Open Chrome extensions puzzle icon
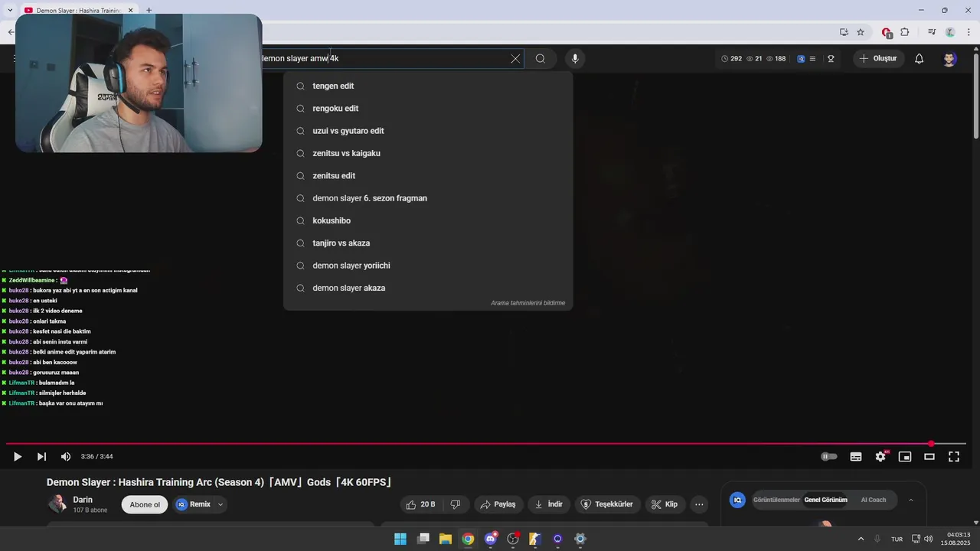This screenshot has width=980, height=551. (905, 32)
